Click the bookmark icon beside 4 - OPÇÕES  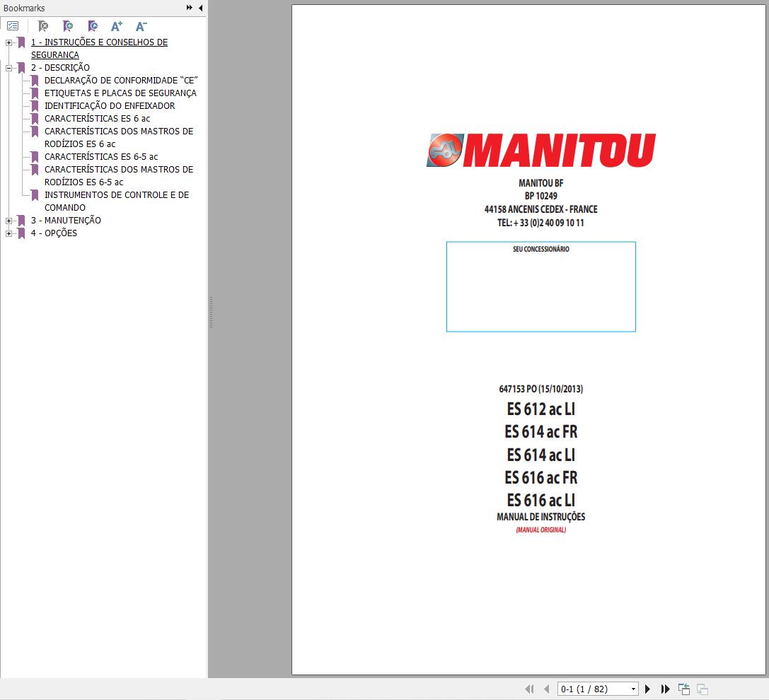pyautogui.click(x=21, y=233)
